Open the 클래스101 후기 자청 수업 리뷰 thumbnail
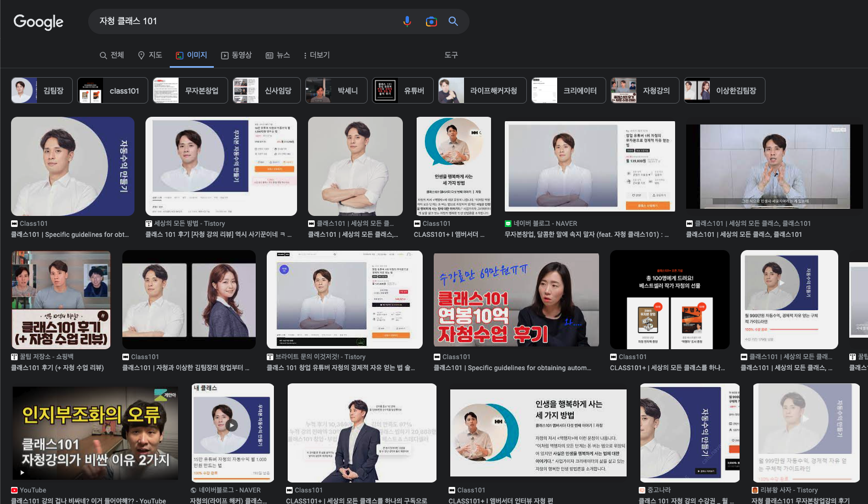The width and height of the screenshot is (868, 504). 61,300
